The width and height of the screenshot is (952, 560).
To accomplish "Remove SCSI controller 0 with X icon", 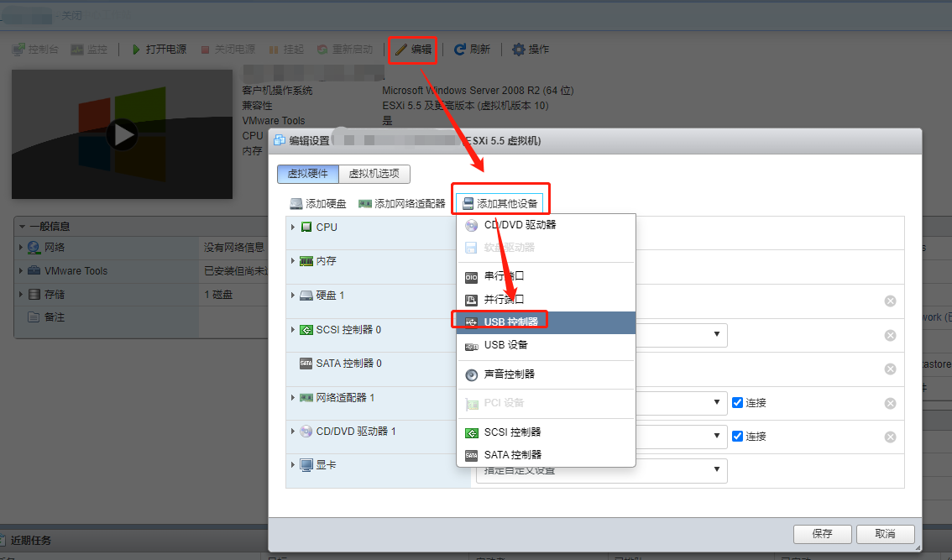I will pyautogui.click(x=890, y=336).
